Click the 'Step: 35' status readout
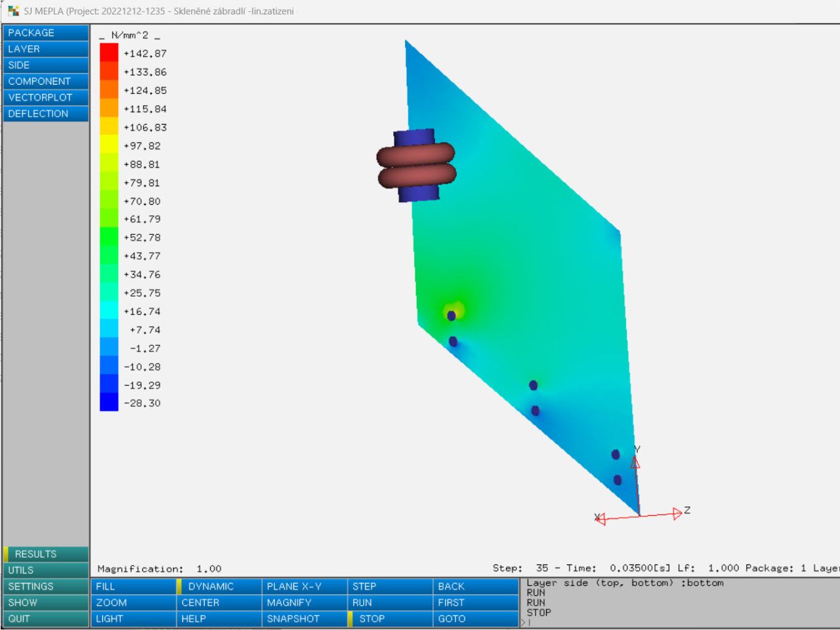Viewport: 840px width, 630px height. pos(520,568)
